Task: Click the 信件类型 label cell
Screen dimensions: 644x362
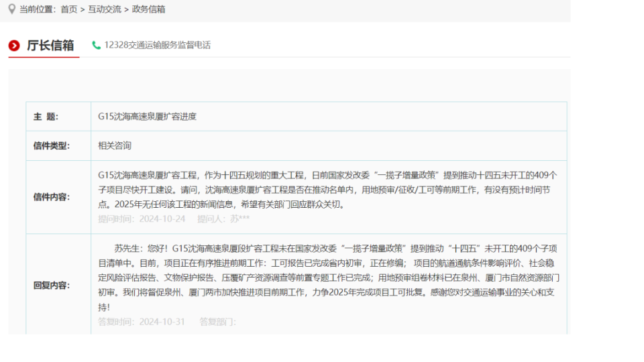Action: click(x=58, y=145)
